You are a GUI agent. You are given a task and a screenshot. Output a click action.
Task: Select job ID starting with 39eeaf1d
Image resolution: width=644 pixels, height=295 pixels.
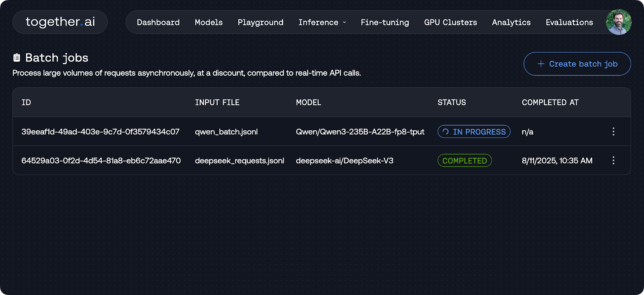tap(100, 131)
